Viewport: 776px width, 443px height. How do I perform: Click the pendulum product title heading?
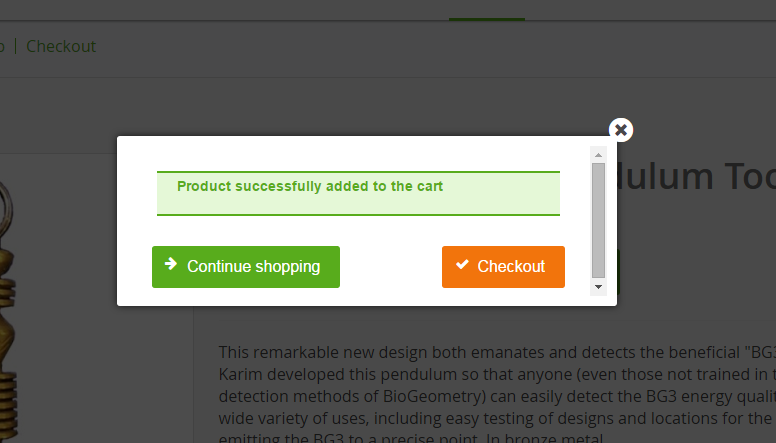pyautogui.click(x=690, y=177)
